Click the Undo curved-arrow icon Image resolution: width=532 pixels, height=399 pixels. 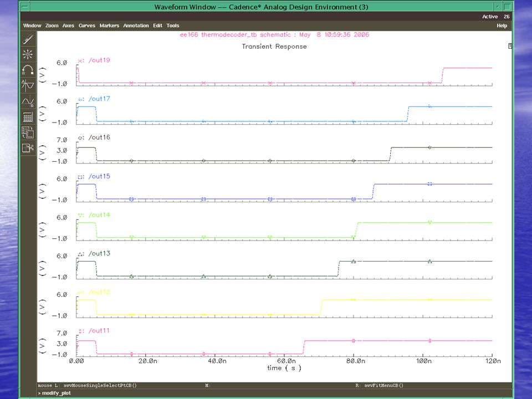28,70
